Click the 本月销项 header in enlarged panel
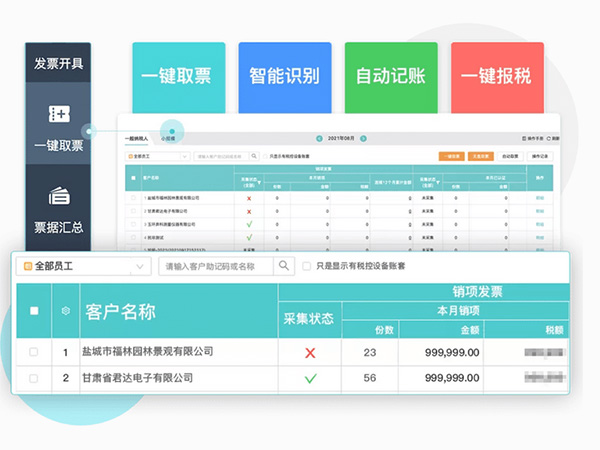Screen dimensions: 600x450 pos(458,311)
